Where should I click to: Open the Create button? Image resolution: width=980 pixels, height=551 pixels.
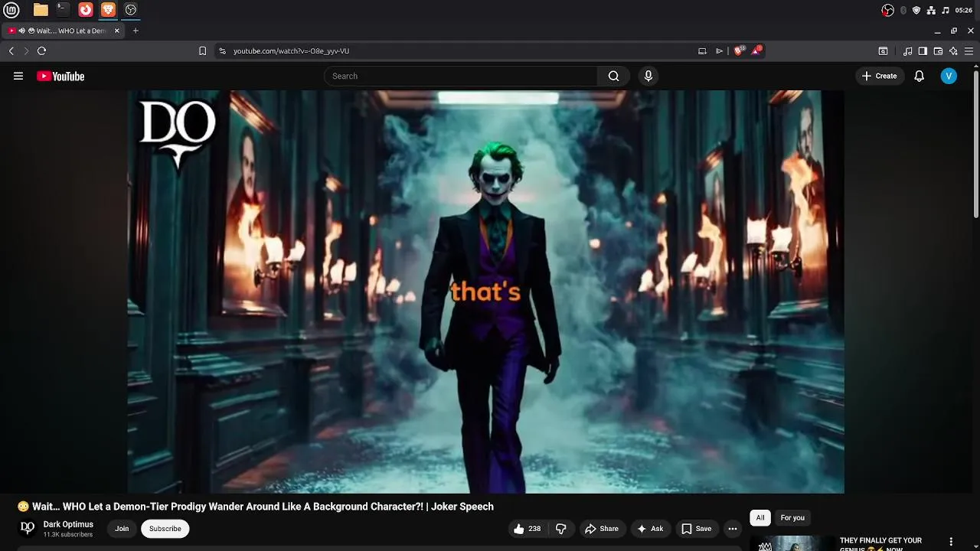pyautogui.click(x=879, y=76)
